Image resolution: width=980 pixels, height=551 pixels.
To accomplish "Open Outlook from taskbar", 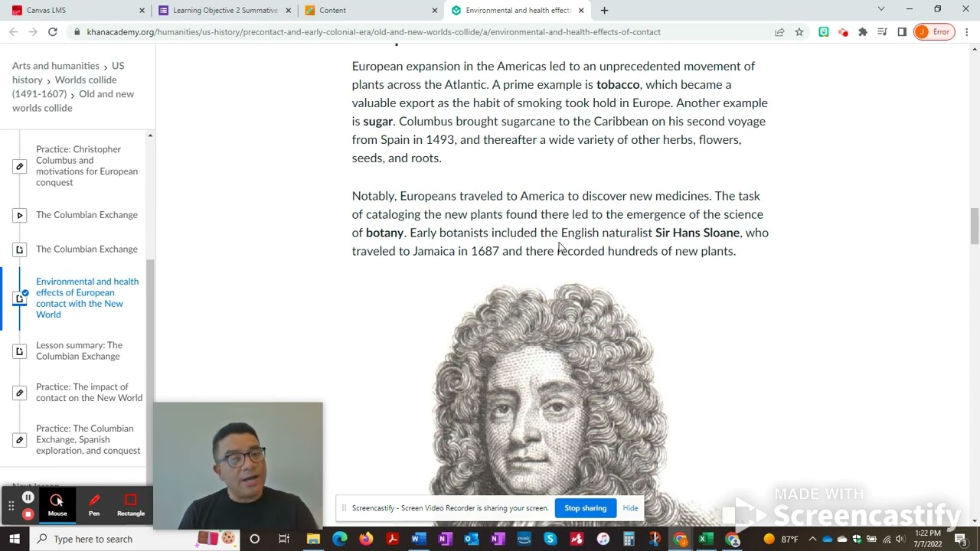I will 471,539.
